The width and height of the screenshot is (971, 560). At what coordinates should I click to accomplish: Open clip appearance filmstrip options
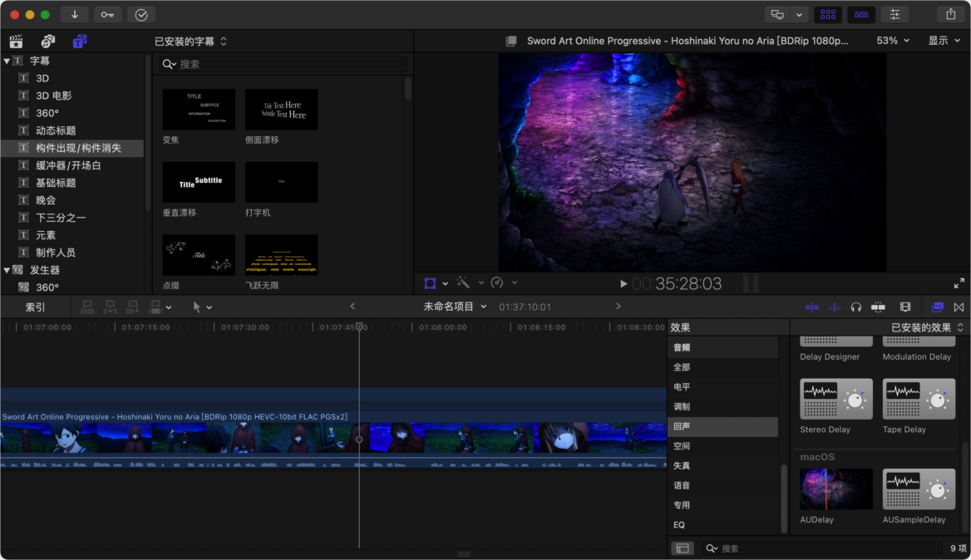point(905,307)
